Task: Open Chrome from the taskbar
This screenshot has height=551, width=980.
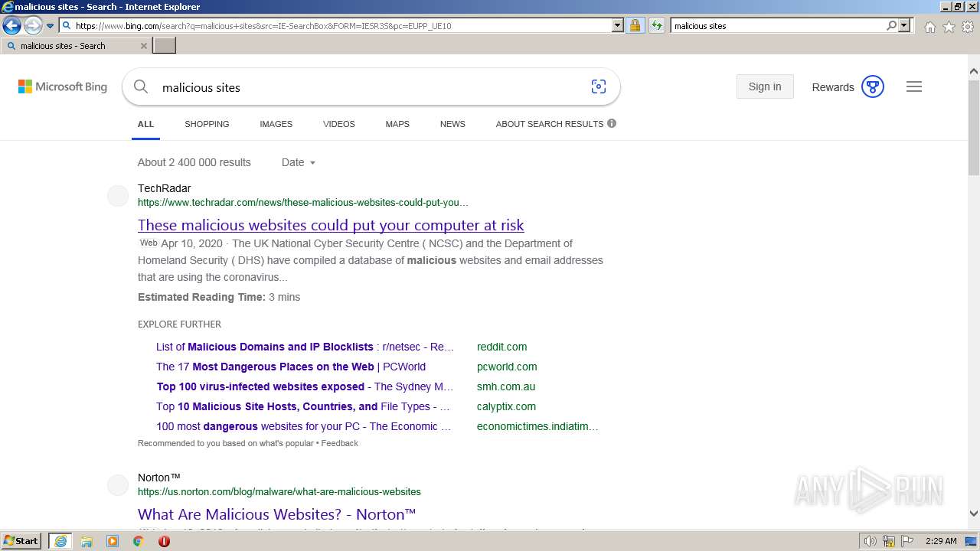Action: click(x=139, y=541)
